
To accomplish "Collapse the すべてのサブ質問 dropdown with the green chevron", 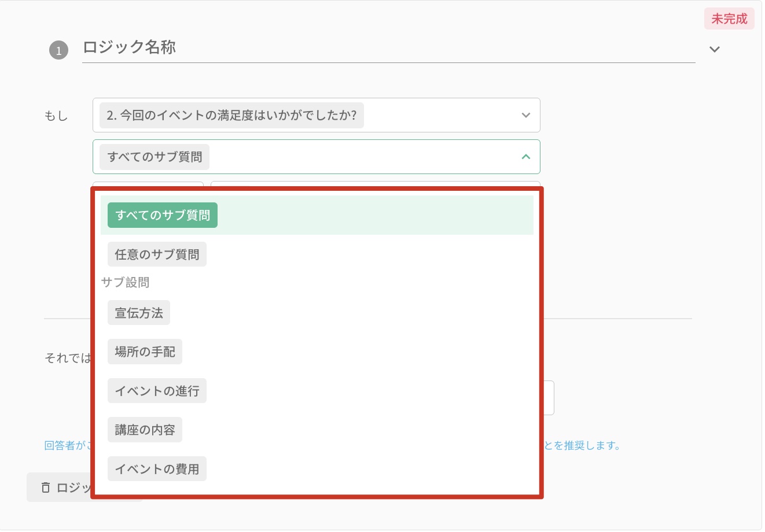I will pos(526,157).
